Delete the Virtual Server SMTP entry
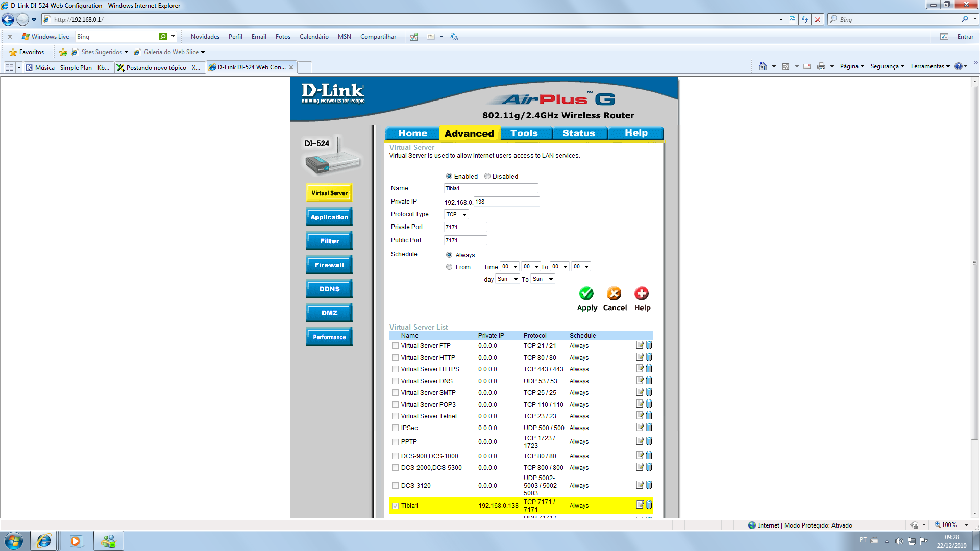Viewport: 980px width, 551px height. 649,392
